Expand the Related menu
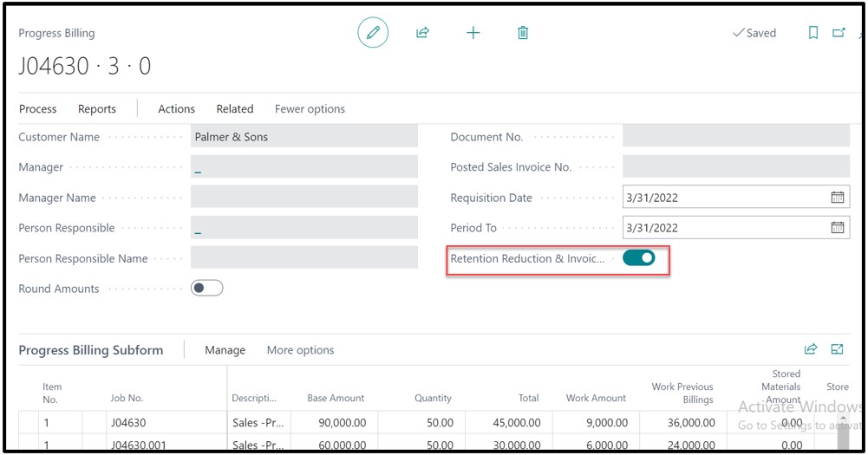 click(235, 109)
